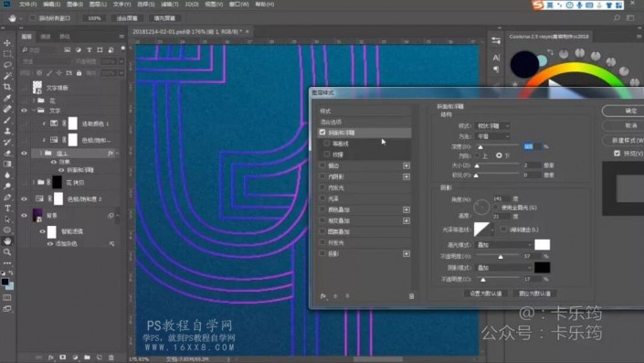Enable the Inner Shadow (内阴影) checkbox
This screenshot has height=363, width=644.
(x=322, y=176)
